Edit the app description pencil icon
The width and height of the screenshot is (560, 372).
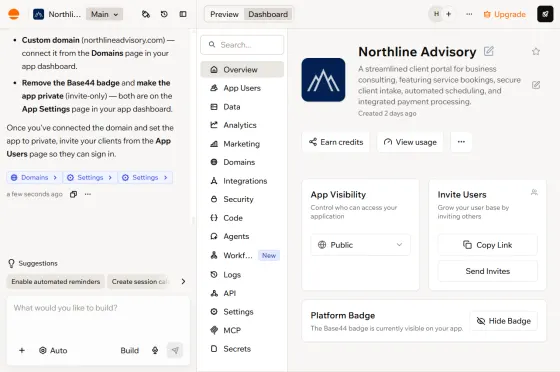click(536, 85)
